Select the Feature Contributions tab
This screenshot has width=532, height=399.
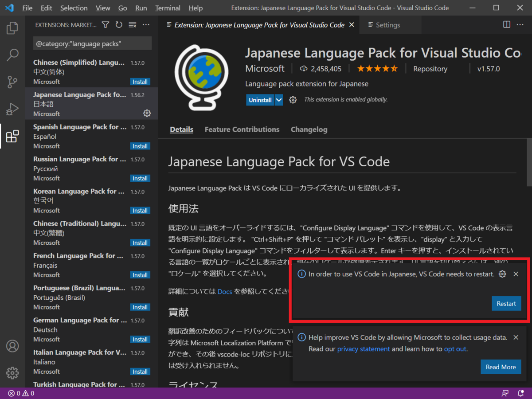[242, 129]
